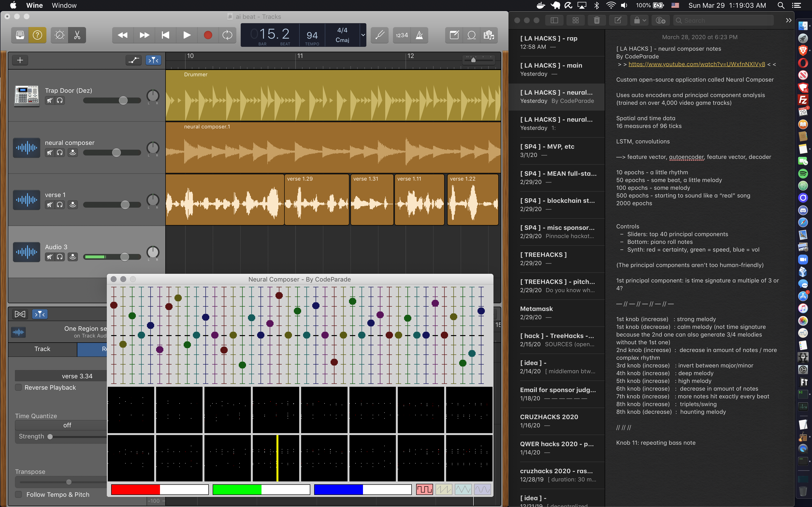Expand Notes toolbar overflow chevrons
812x507 pixels.
tap(789, 21)
